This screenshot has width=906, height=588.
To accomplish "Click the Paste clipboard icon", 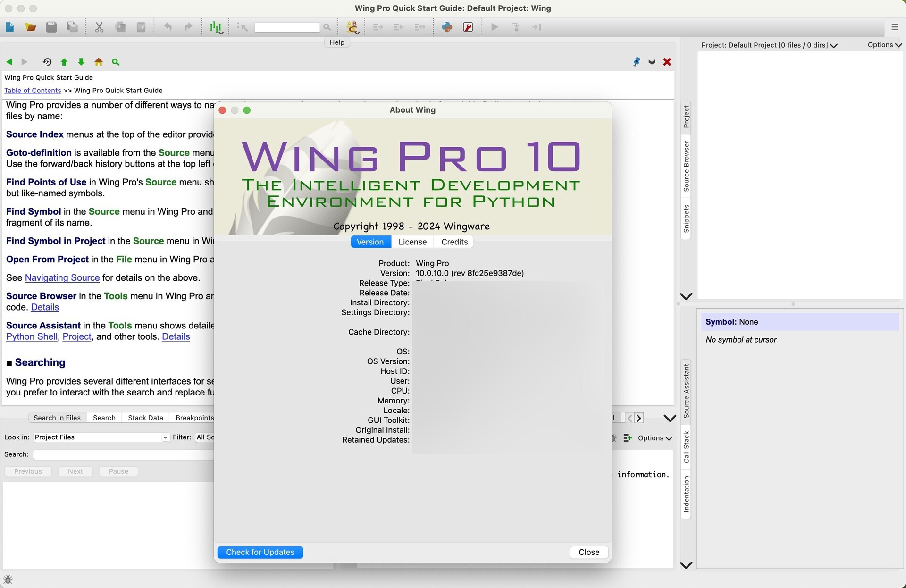I will click(141, 27).
